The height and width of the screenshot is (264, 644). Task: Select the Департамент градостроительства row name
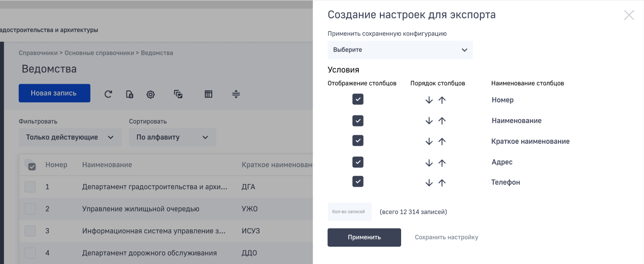155,187
